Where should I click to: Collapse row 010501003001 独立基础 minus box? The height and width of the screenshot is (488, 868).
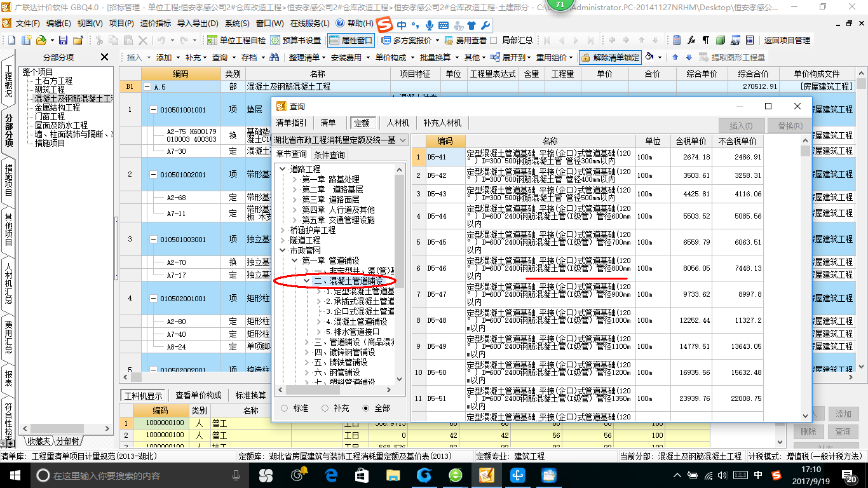(153, 240)
